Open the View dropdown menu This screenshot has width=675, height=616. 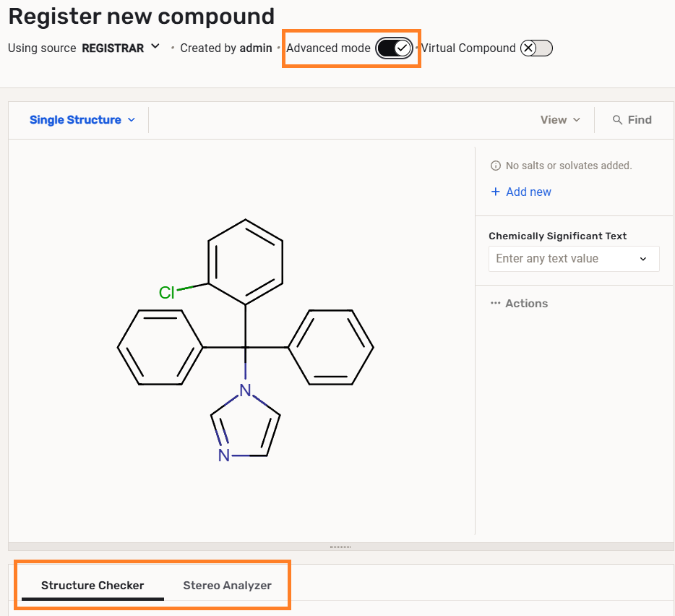(560, 120)
